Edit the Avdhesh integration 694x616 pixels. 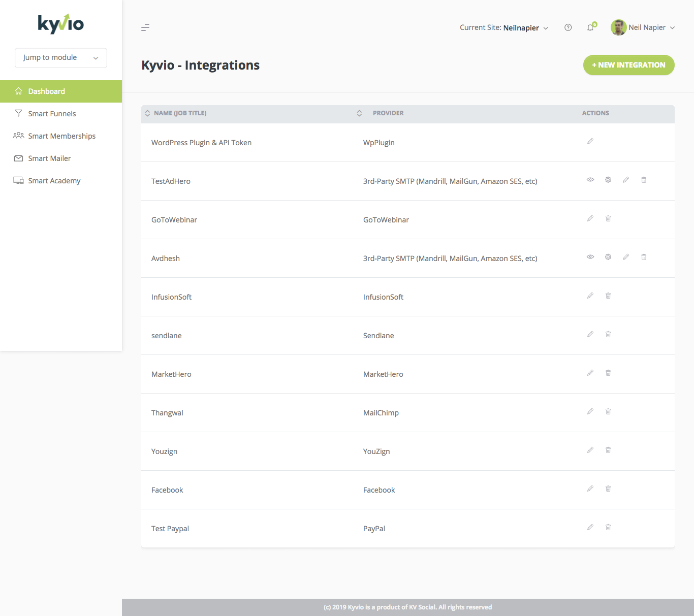coord(626,257)
